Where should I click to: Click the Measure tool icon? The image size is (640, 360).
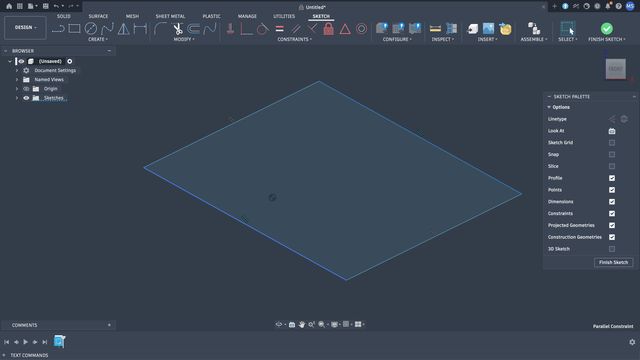(435, 29)
